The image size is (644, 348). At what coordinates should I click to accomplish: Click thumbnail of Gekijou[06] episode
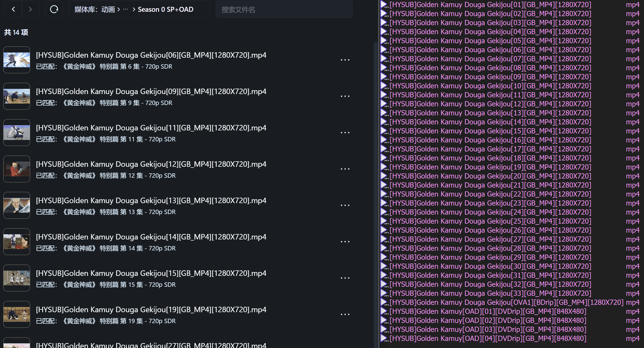17,60
